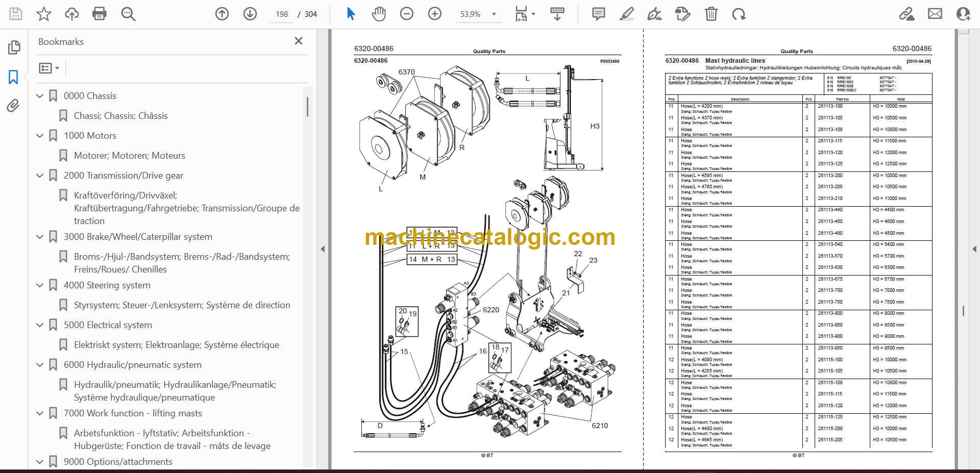
Task: Open 3000 Brake/Wheel/Caterpillar system bookmark
Action: pos(138,237)
